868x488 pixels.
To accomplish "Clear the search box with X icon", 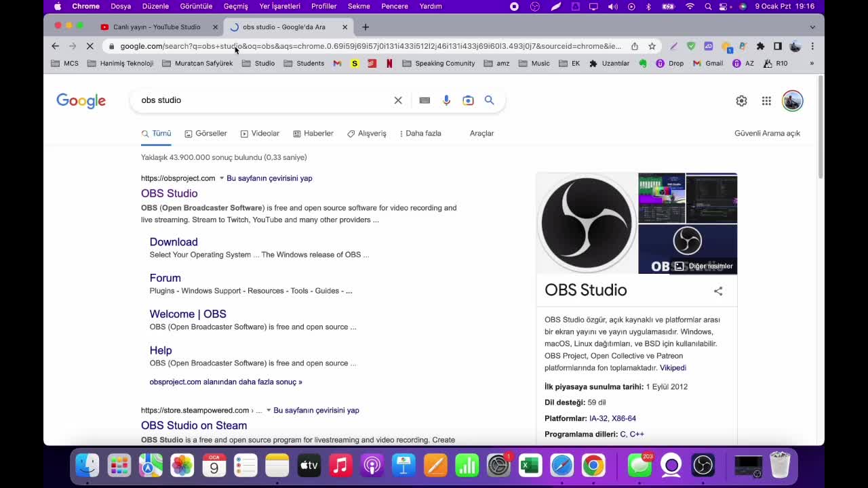I will pos(398,100).
